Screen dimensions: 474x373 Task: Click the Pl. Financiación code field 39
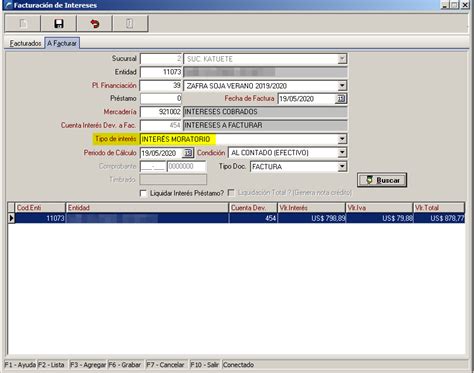[161, 86]
